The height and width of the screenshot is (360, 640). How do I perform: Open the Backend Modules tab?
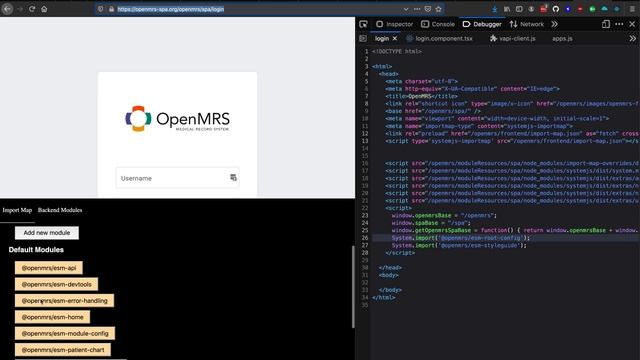60,210
